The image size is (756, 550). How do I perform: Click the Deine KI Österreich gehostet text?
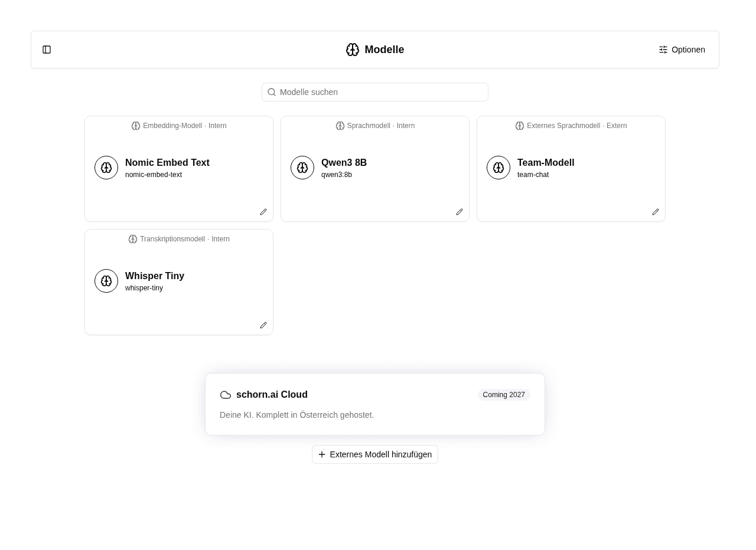click(296, 415)
